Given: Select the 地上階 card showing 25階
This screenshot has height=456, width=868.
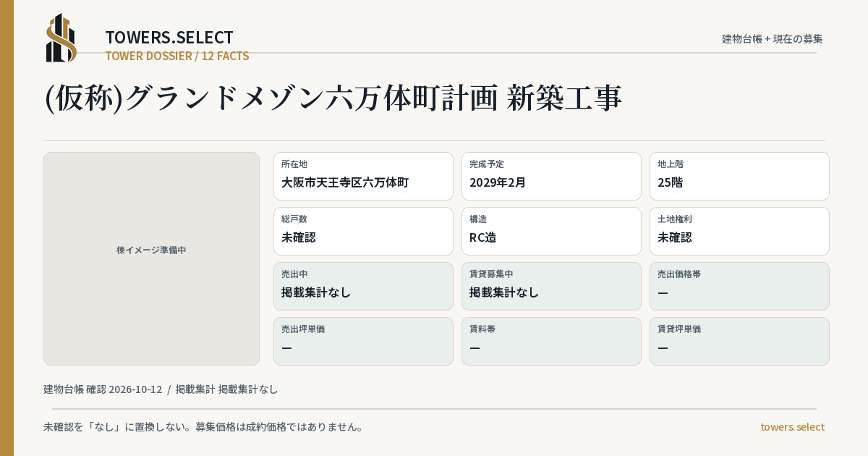Looking at the screenshot, I should (739, 176).
